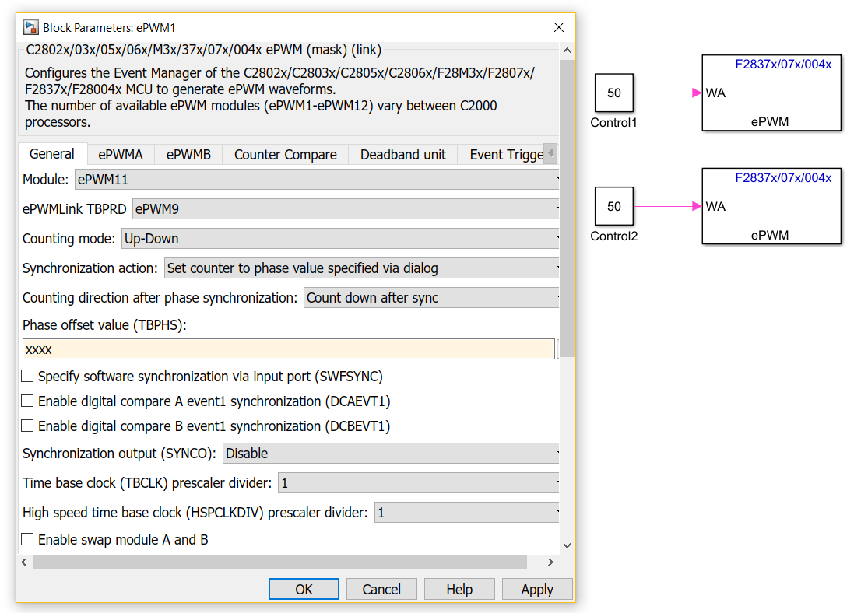Open the Synchronization output SYNCO dropdown
The image size is (868, 613).
tap(391, 454)
